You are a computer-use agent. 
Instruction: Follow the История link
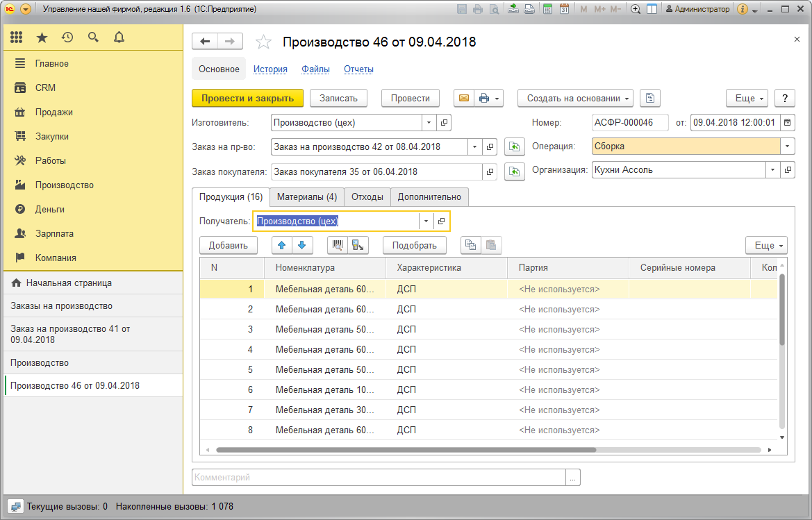[x=270, y=69]
